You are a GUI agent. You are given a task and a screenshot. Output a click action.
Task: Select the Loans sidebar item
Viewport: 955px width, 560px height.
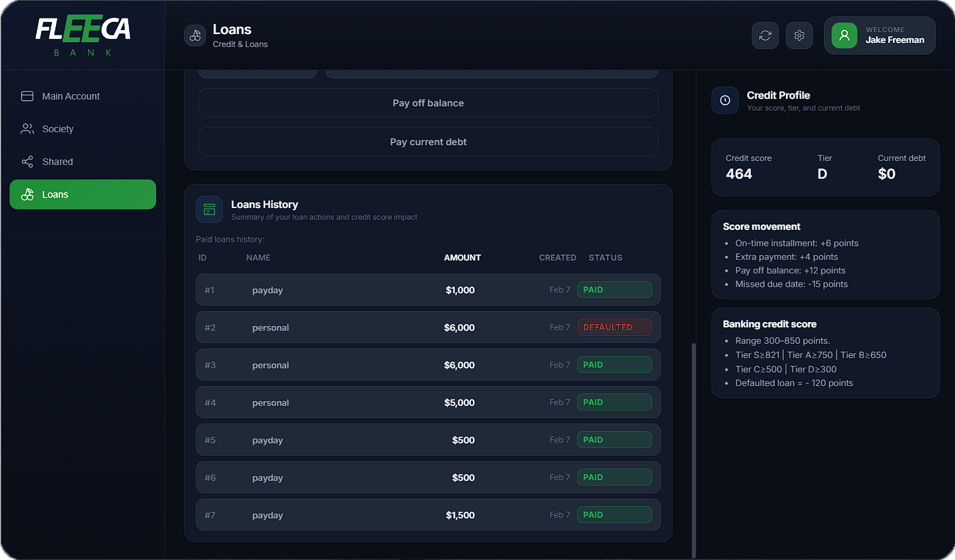pyautogui.click(x=83, y=194)
